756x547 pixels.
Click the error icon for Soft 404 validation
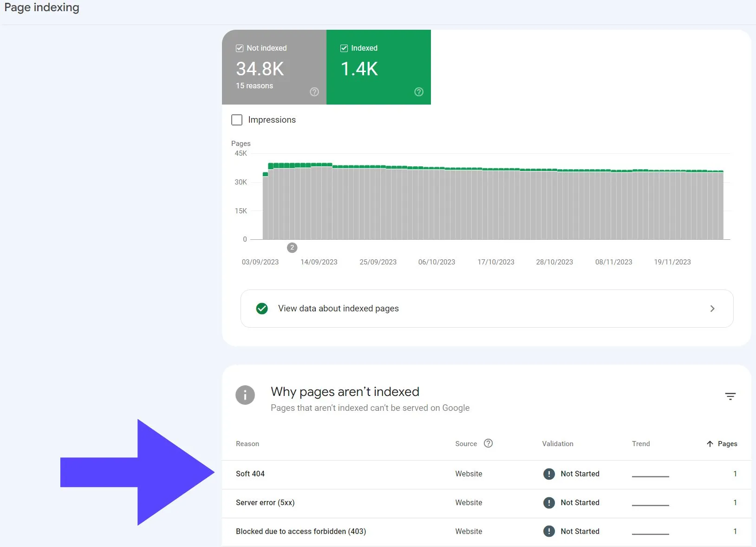point(549,474)
